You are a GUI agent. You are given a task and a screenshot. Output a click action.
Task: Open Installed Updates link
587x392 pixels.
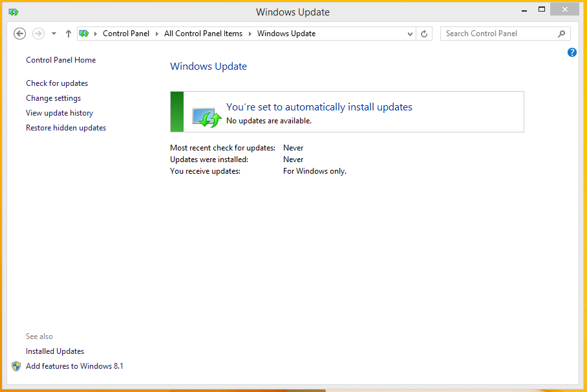pyautogui.click(x=55, y=351)
